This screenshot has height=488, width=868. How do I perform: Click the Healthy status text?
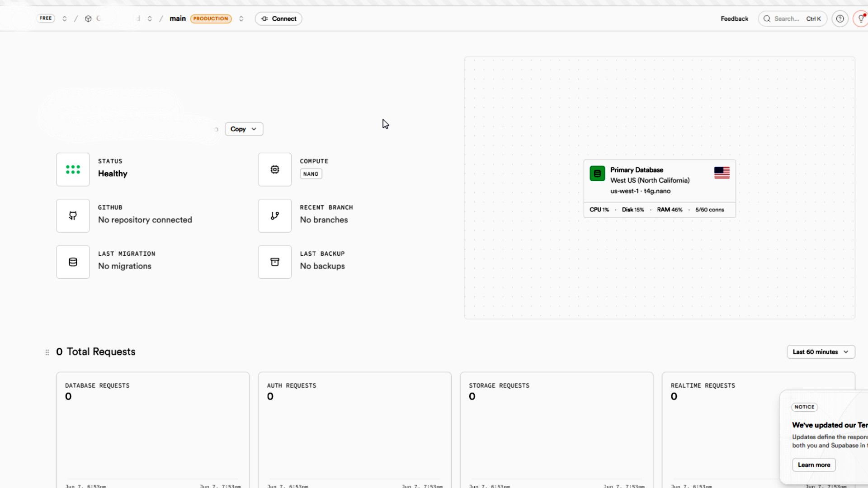[113, 174]
